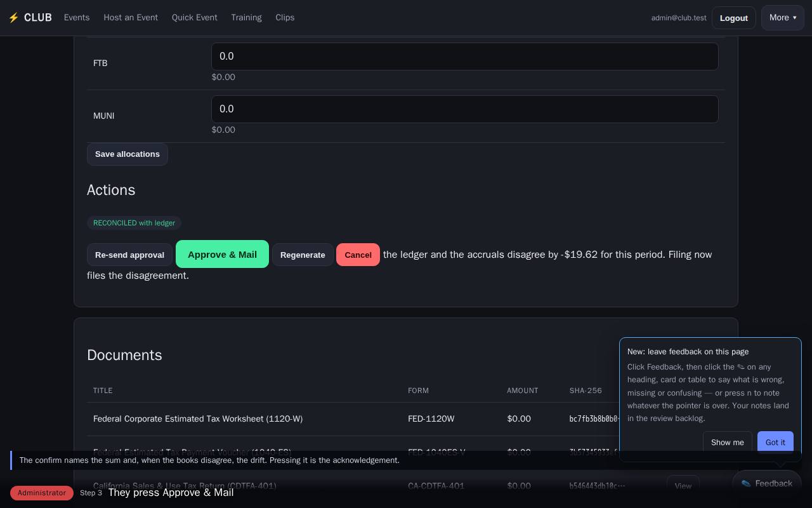812x508 pixels.
Task: Open the Quick Event page
Action: pyautogui.click(x=195, y=18)
